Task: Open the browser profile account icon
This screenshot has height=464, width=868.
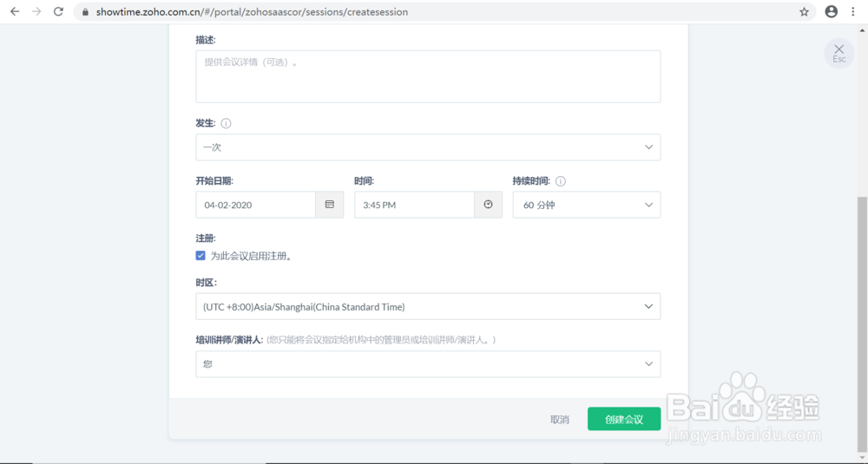Action: (x=831, y=11)
